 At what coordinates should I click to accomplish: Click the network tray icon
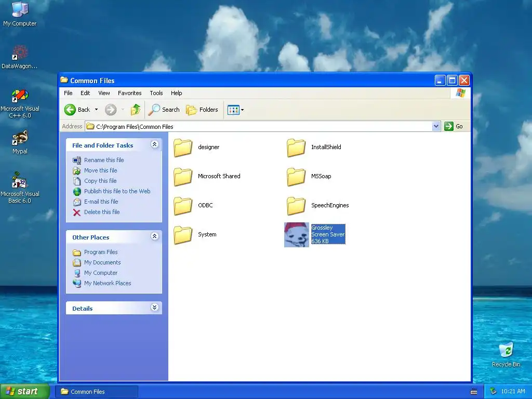pos(493,392)
